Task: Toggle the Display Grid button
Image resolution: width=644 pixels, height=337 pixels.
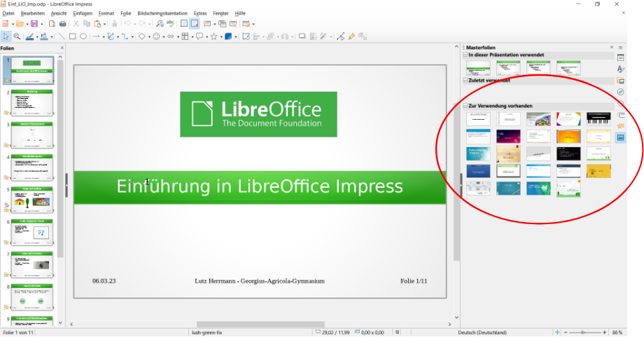Action: 184,24
